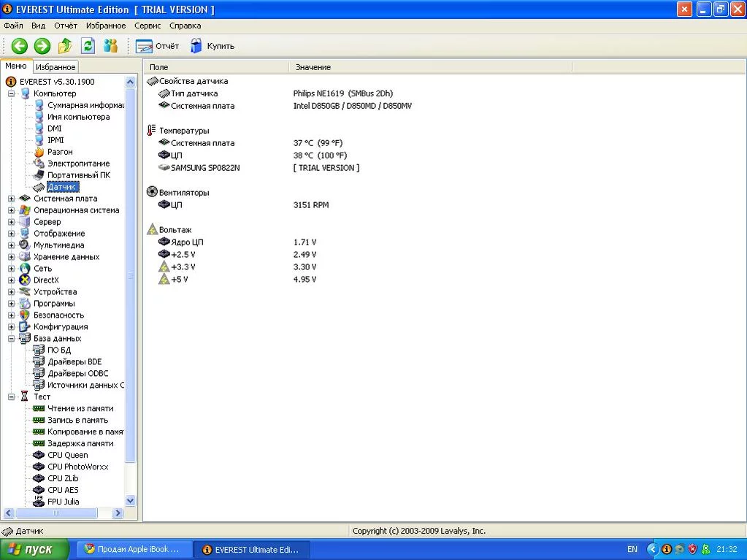Open the Избранное menu in menu bar
This screenshot has width=747, height=560.
[106, 26]
